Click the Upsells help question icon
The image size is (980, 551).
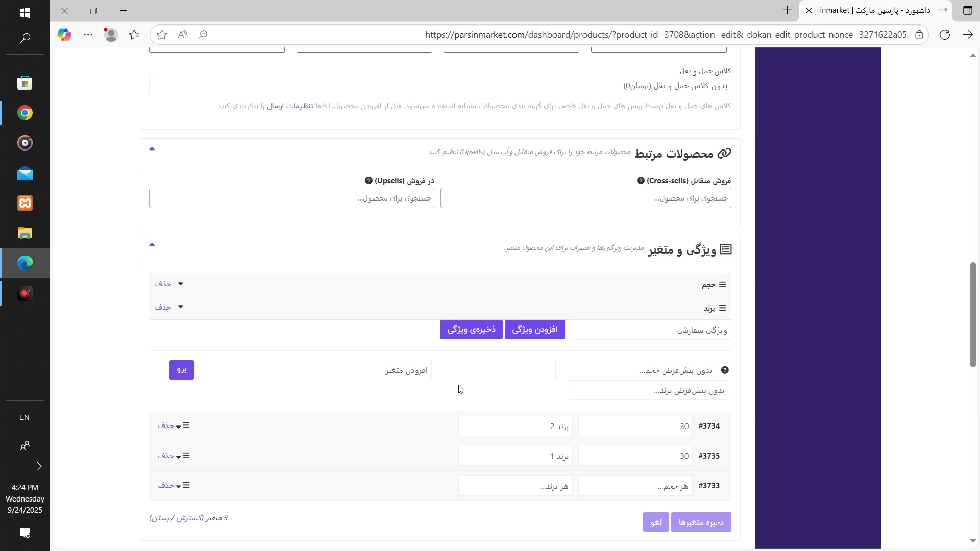click(x=369, y=181)
